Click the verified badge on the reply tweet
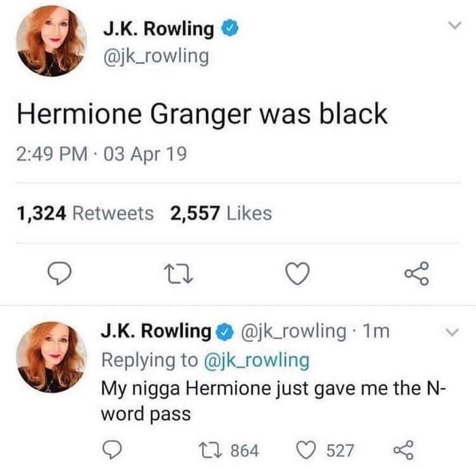The height and width of the screenshot is (469, 476). [224, 332]
